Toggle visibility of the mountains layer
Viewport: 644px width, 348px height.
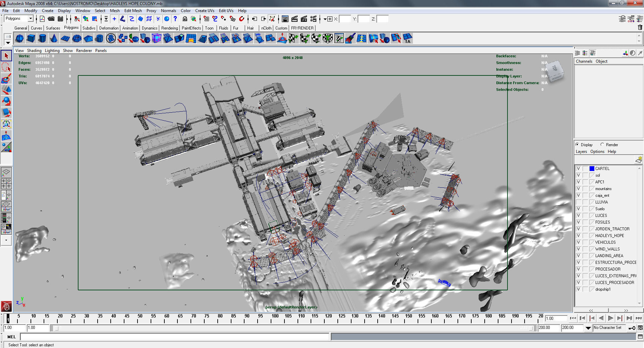(x=579, y=189)
